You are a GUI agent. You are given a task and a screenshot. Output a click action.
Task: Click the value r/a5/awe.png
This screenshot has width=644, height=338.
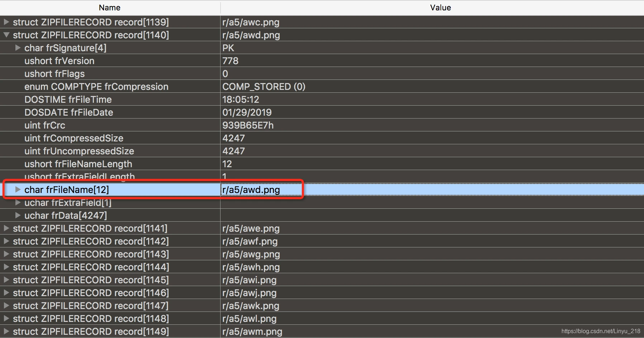click(251, 228)
